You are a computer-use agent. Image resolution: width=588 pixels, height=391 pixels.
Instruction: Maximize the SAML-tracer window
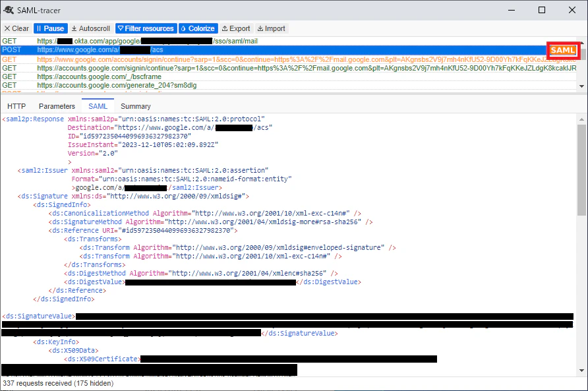click(x=541, y=10)
